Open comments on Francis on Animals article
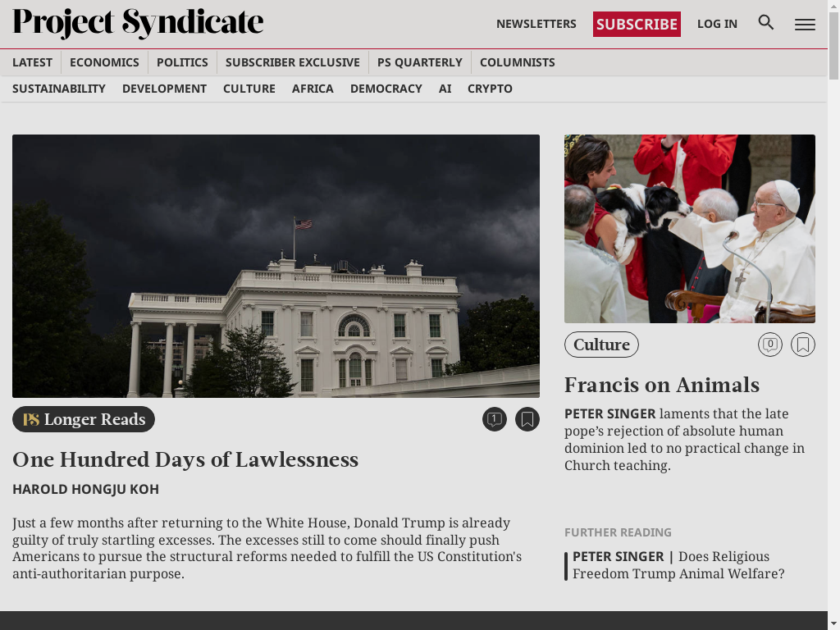 pos(769,345)
